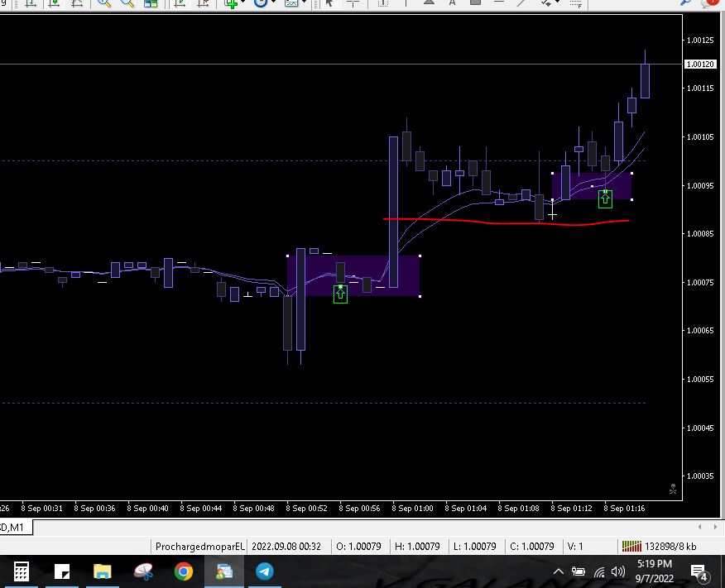
Task: Open the clock showing 5:19 PM
Action: point(655,571)
